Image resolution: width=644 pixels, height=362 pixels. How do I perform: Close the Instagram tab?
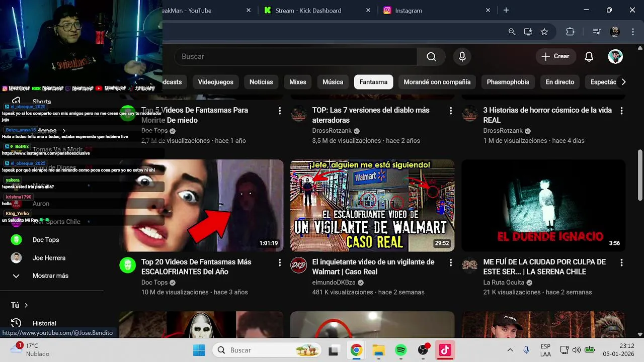488,10
